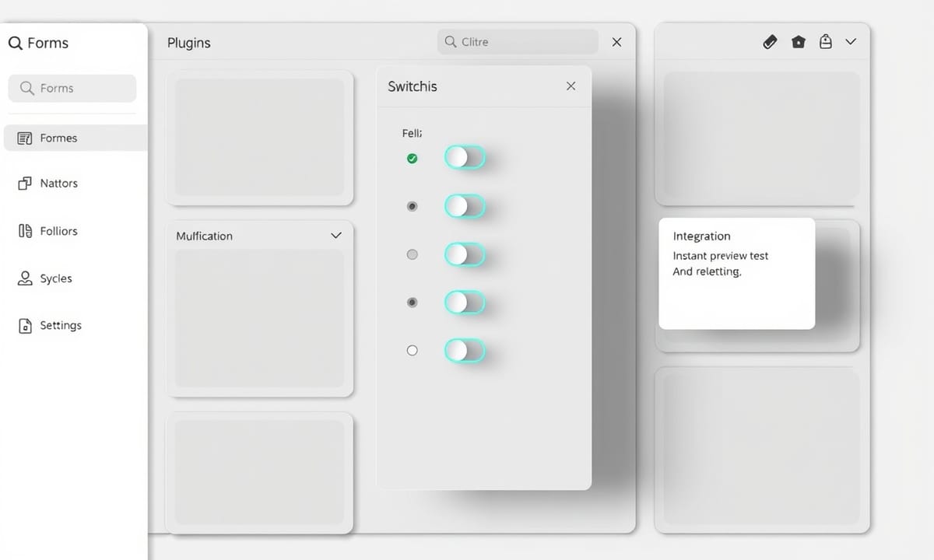Screen dimensions: 934x560
Task: Flip the switch beside the green checkmark
Action: pyautogui.click(x=465, y=158)
